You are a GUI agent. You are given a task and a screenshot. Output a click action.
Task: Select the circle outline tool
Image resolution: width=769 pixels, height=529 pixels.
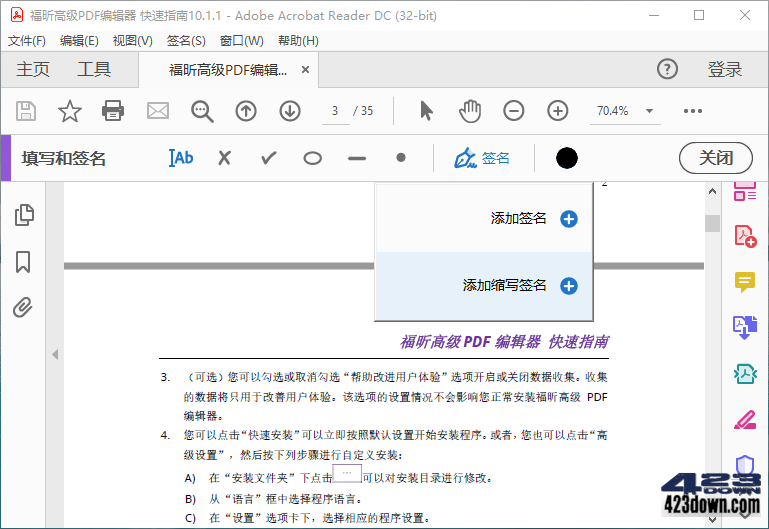[313, 158]
